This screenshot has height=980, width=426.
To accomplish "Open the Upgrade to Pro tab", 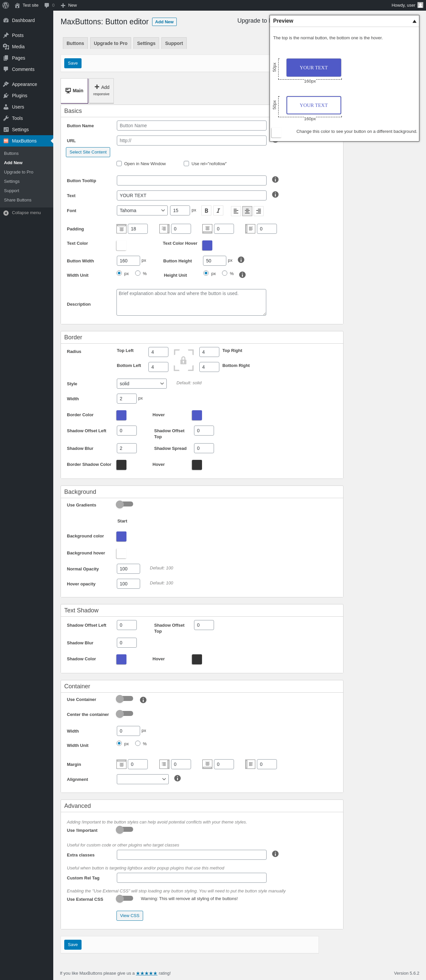I will pyautogui.click(x=111, y=43).
